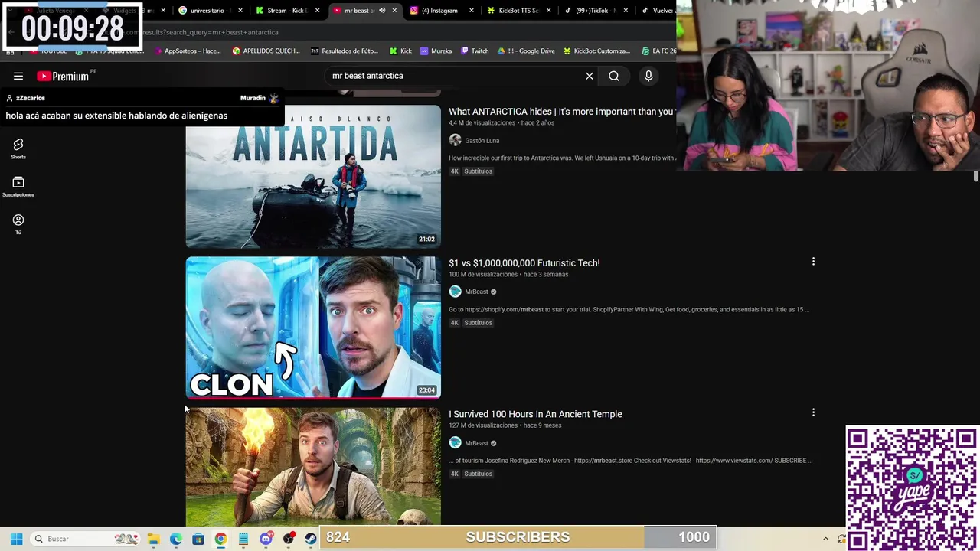Click the page vertical scrollbar

coord(975,177)
